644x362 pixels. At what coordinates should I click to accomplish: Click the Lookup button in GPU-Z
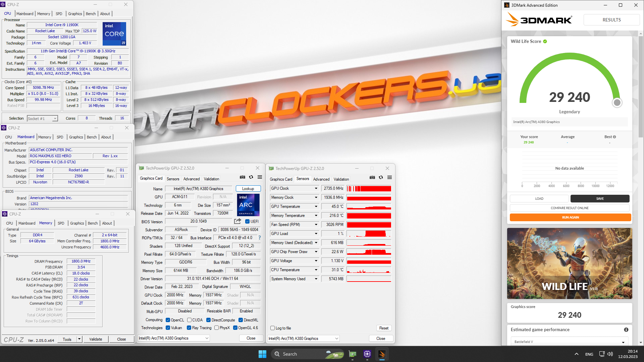(x=248, y=189)
